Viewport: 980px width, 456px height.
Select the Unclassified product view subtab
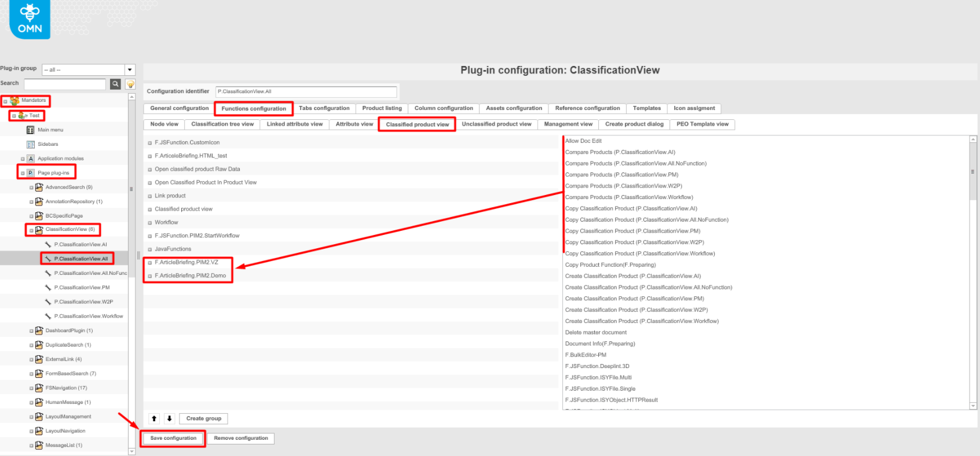pos(496,124)
